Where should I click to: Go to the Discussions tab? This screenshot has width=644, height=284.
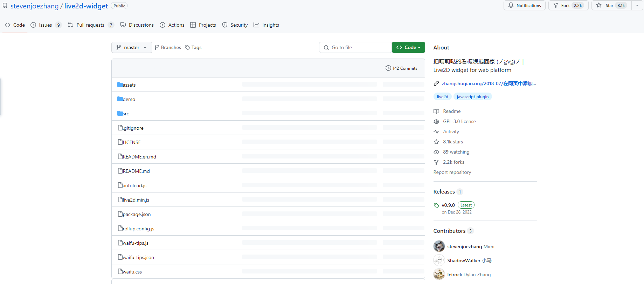coord(137,25)
